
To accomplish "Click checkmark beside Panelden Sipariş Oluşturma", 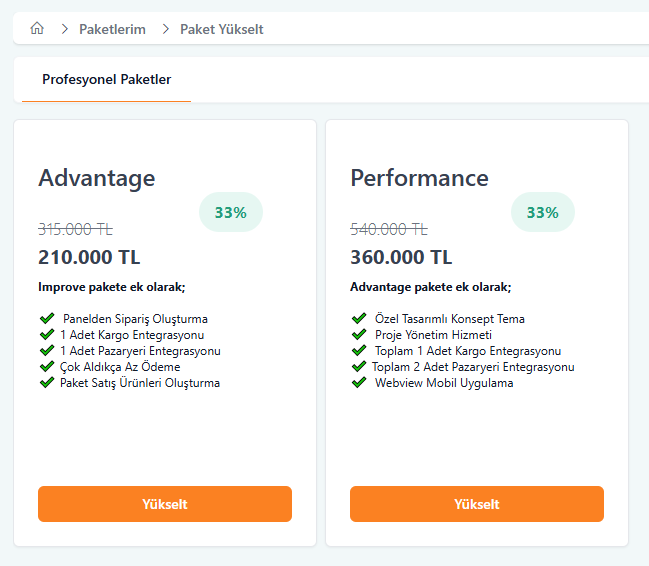I will [x=46, y=319].
